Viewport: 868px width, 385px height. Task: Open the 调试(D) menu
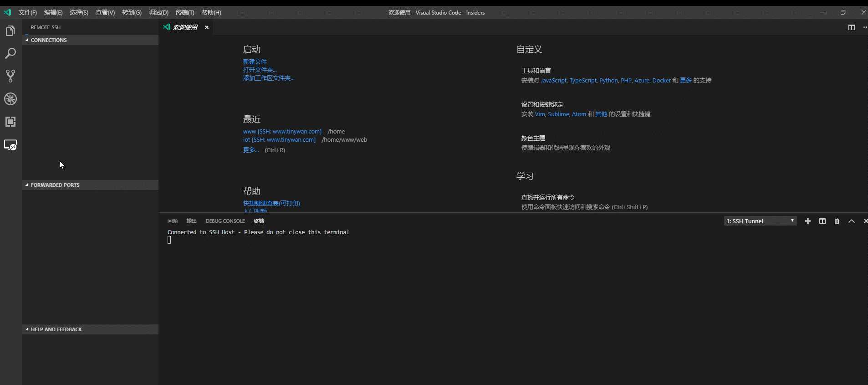tap(158, 12)
